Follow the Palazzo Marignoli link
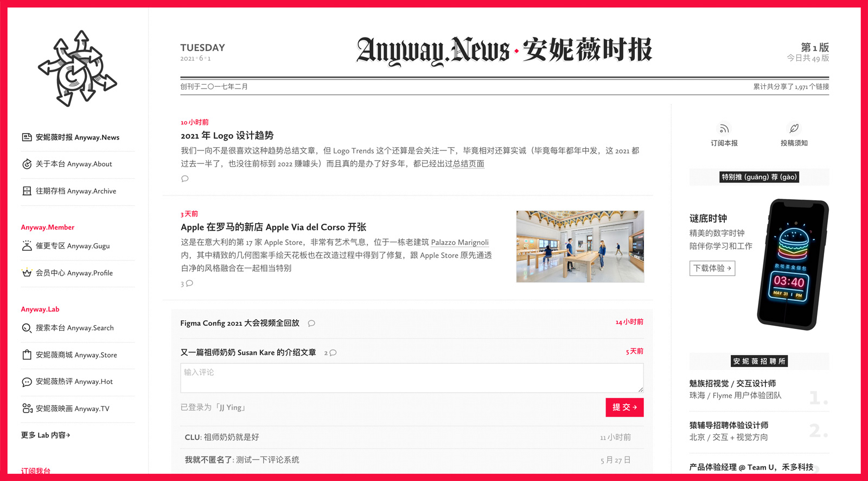This screenshot has width=868, height=481. 460,242
